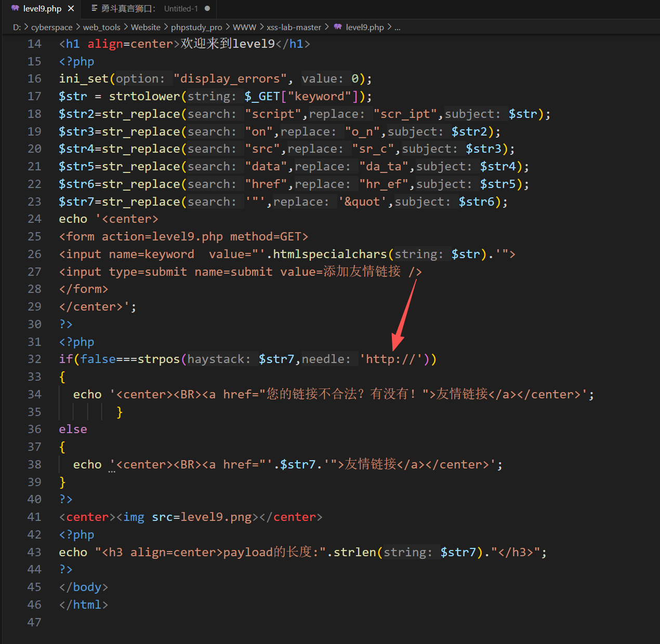Screen dimensions: 660x644
Task: Click the "scr_ipt" replacement string
Action: tap(405, 114)
